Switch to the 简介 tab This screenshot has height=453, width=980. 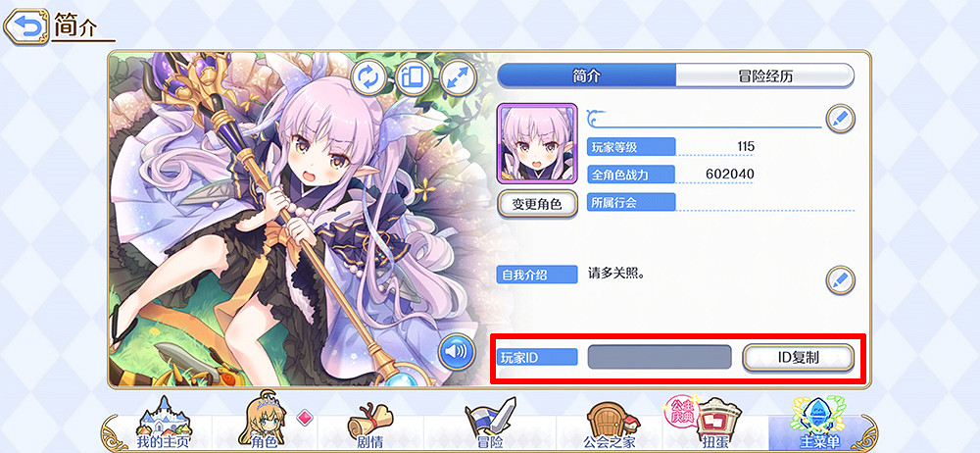[x=586, y=76]
